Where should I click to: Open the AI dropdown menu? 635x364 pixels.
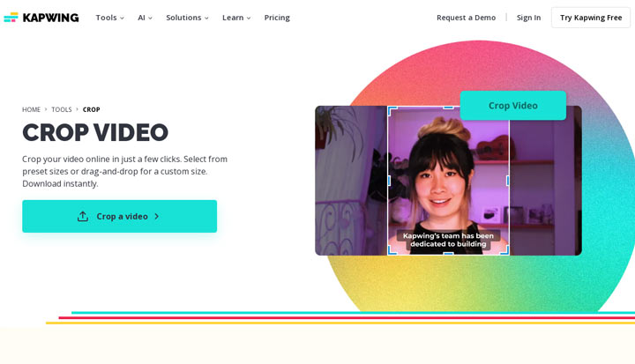click(x=145, y=18)
